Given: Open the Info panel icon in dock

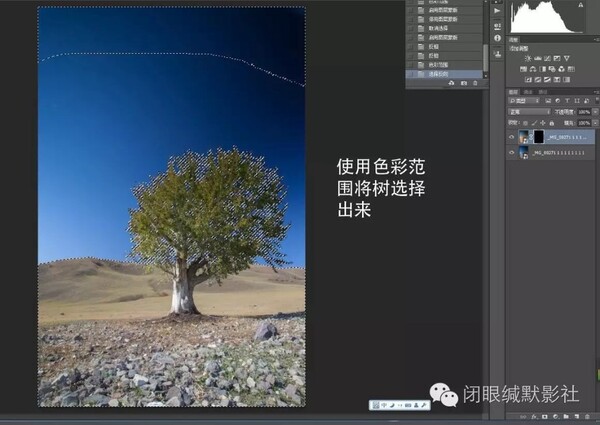Looking at the screenshot, I should [497, 38].
